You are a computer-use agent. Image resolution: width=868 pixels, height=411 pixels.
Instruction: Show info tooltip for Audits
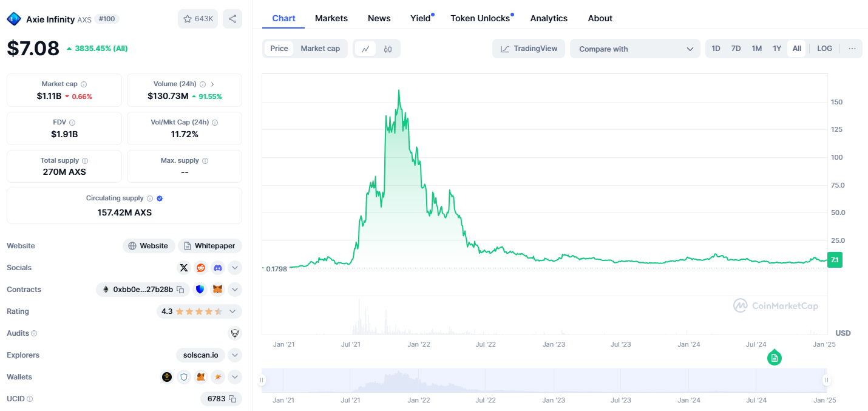coord(34,333)
